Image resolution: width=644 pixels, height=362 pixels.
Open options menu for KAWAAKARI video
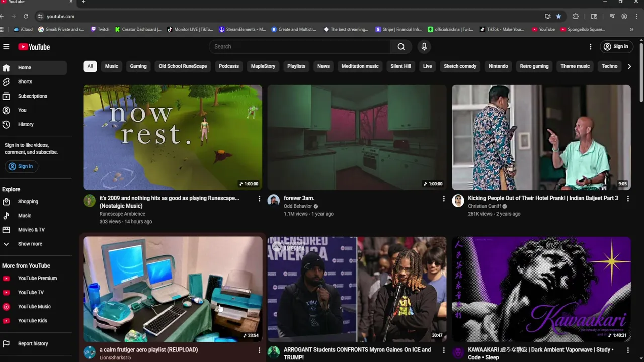pos(627,350)
